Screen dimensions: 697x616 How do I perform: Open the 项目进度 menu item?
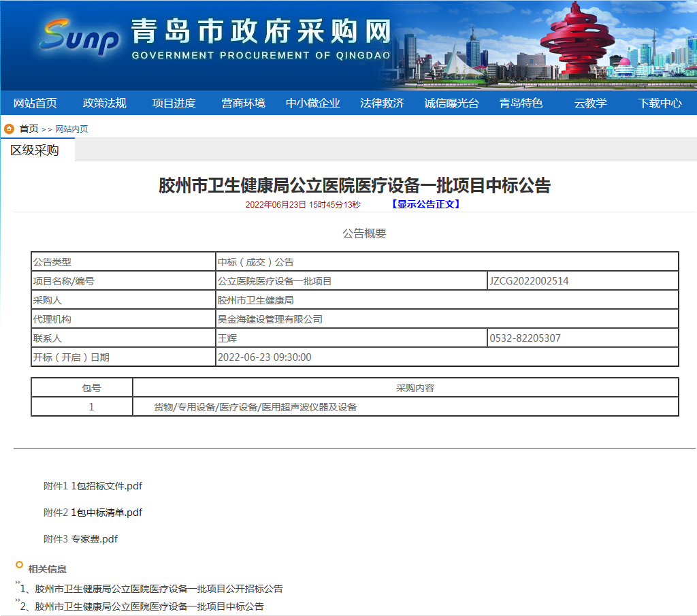(174, 103)
